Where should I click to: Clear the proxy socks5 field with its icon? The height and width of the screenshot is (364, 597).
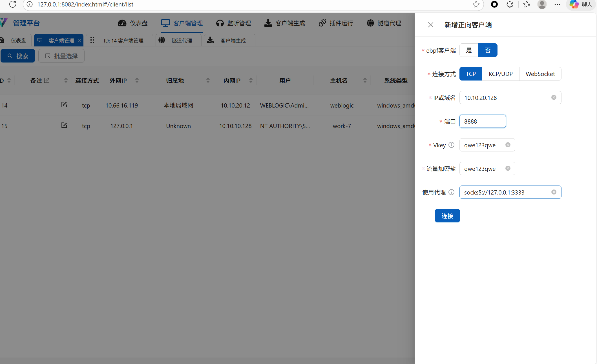click(554, 192)
